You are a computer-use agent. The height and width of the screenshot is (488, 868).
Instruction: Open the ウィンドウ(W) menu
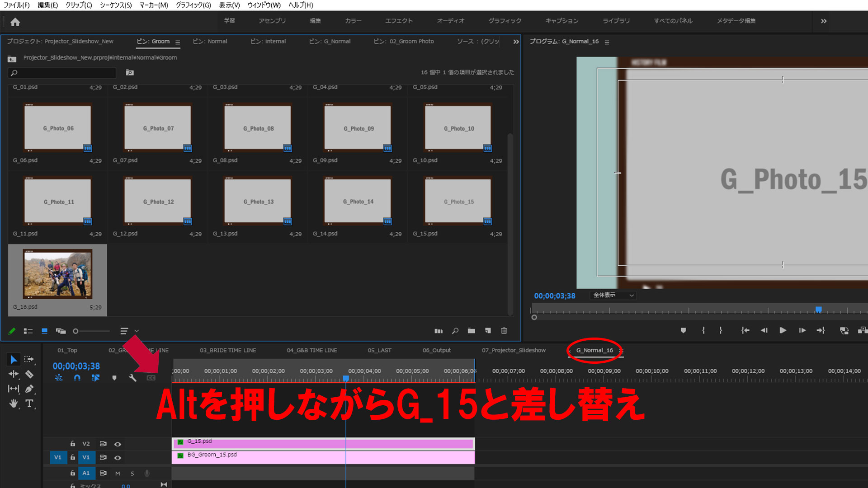(264, 5)
